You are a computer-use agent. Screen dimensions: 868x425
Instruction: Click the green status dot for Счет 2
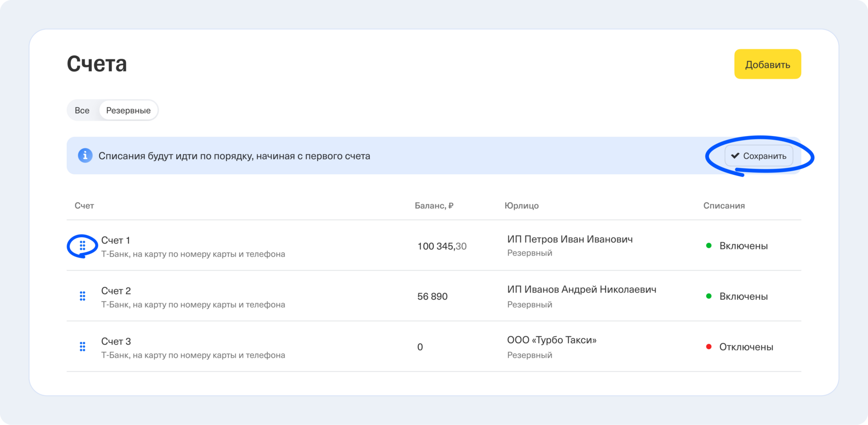(x=709, y=296)
